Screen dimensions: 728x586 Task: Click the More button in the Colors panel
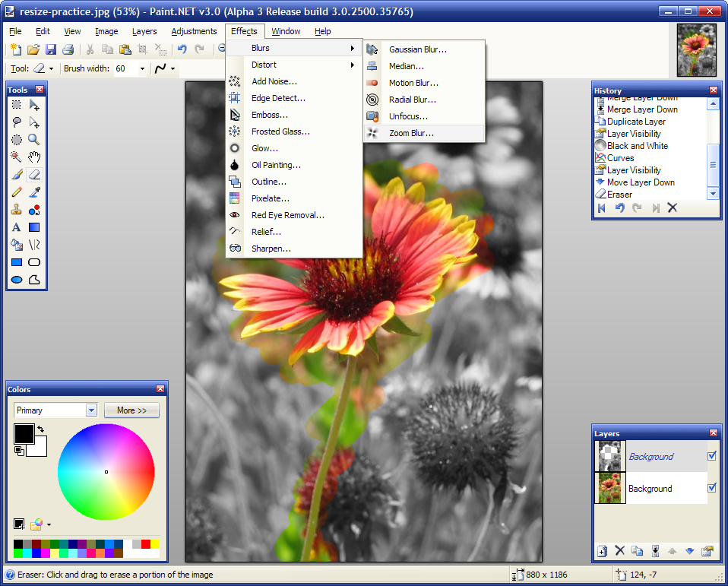(x=131, y=410)
